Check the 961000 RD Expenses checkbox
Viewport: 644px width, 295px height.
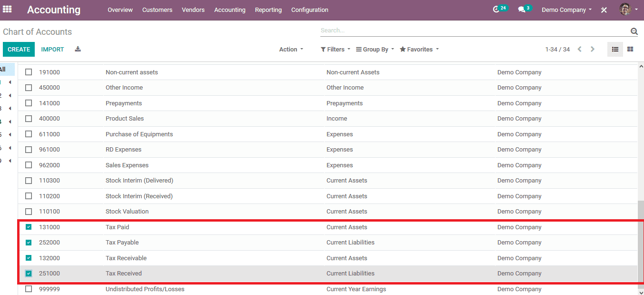tap(29, 150)
